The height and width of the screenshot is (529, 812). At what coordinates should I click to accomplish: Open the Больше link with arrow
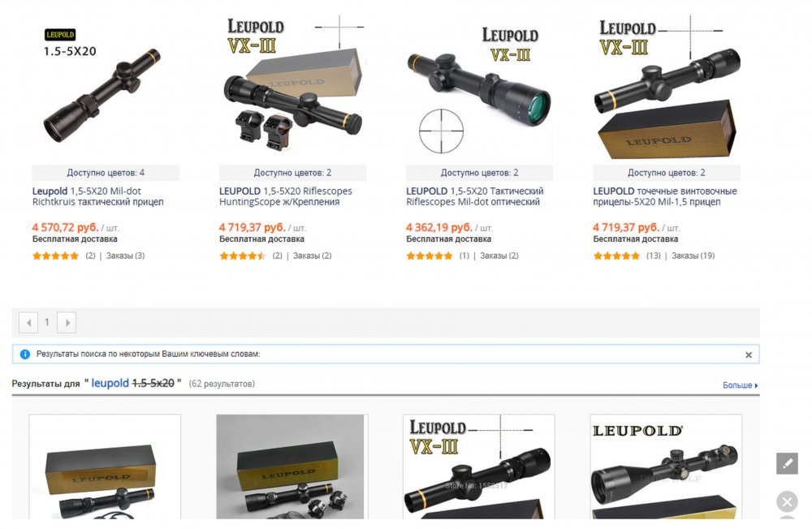click(740, 385)
